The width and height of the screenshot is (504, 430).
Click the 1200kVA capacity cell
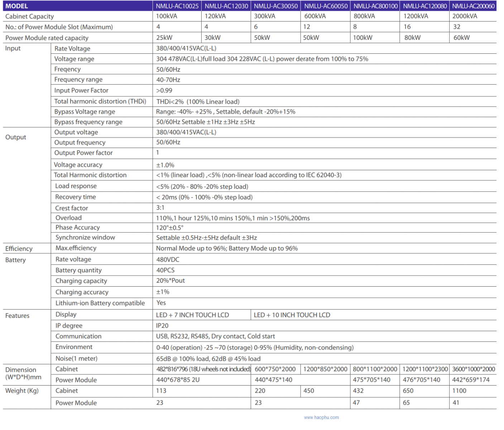(416, 16)
